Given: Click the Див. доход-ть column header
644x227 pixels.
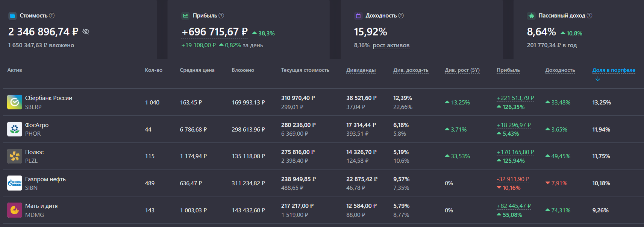Looking at the screenshot, I should [411, 70].
